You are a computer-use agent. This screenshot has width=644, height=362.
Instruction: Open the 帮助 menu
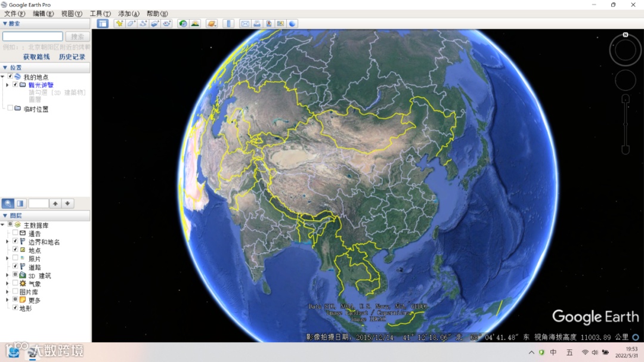(157, 14)
